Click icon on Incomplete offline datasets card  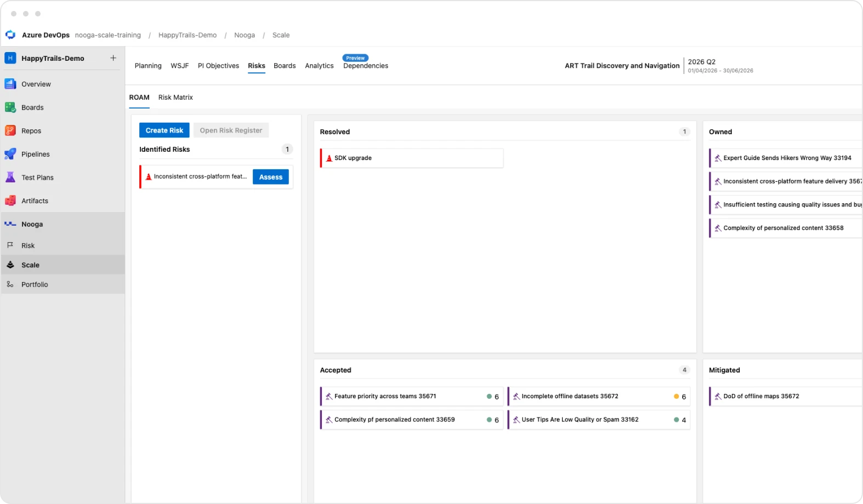click(x=516, y=397)
